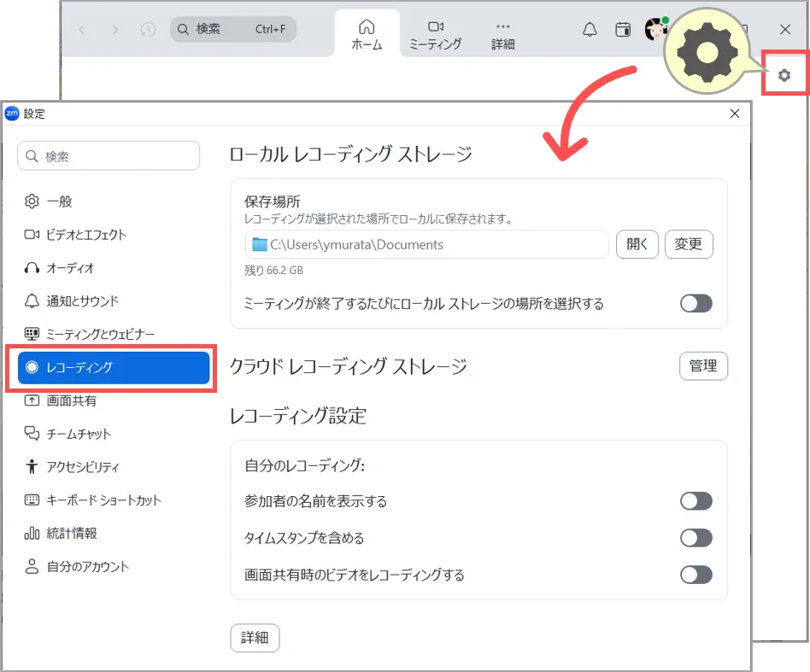Toggle 画面共有時のビデオをレコーディングする switch
This screenshot has height=672, width=810.
(x=696, y=575)
